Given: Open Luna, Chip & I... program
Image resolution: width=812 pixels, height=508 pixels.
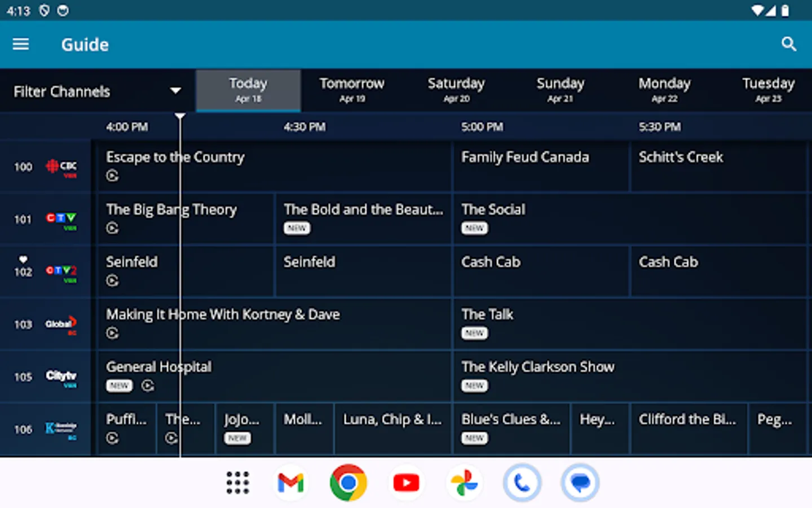Looking at the screenshot, I should click(393, 428).
